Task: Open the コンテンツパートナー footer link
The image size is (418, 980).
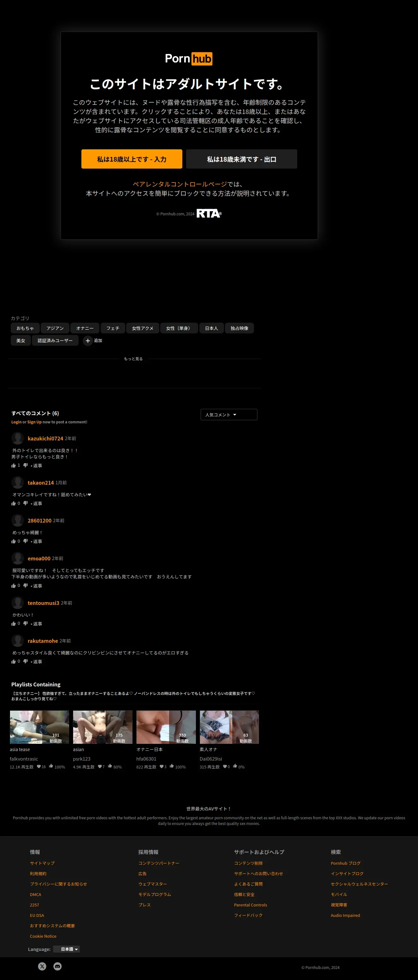Action: pyautogui.click(x=159, y=863)
